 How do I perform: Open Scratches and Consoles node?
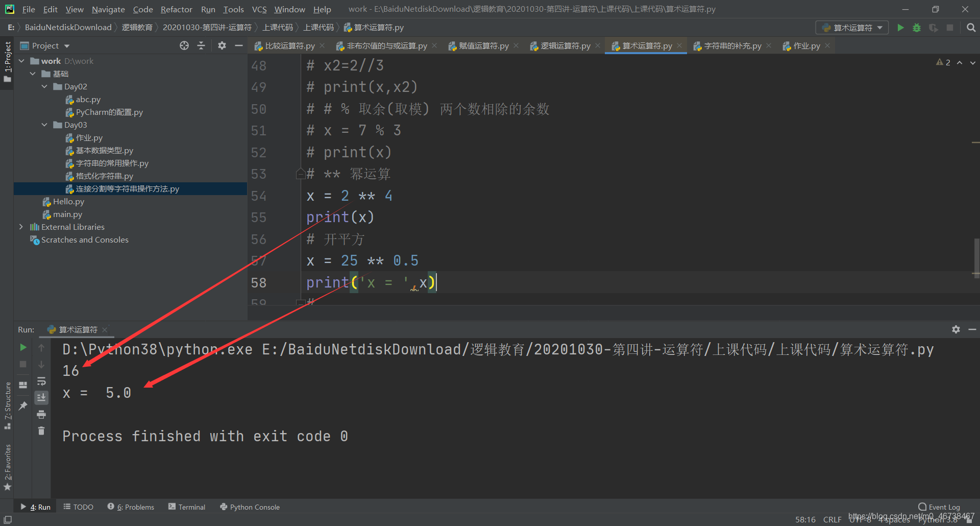[79, 240]
